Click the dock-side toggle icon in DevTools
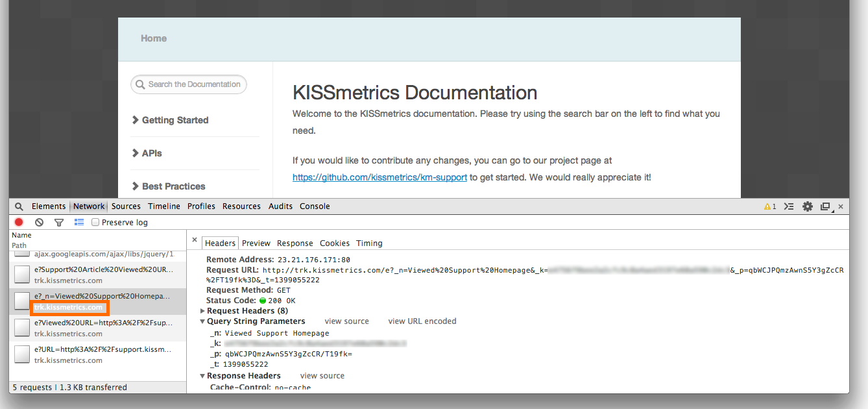Image resolution: width=868 pixels, height=409 pixels. [825, 206]
